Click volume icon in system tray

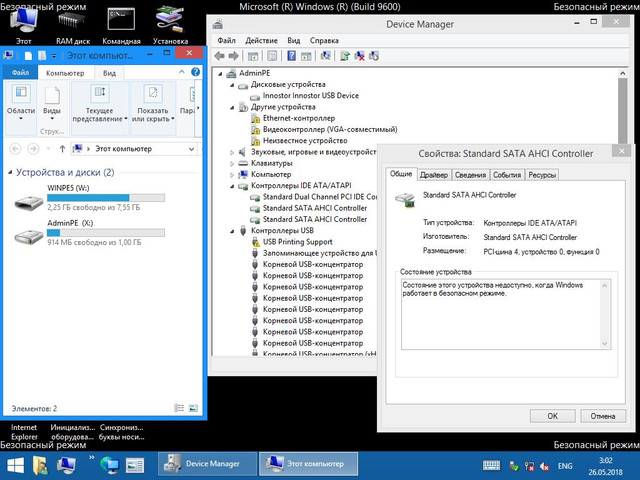coord(544,466)
